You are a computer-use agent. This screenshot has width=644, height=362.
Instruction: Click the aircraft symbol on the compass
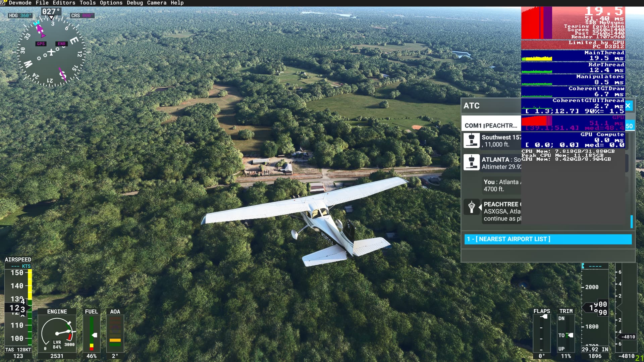point(51,52)
